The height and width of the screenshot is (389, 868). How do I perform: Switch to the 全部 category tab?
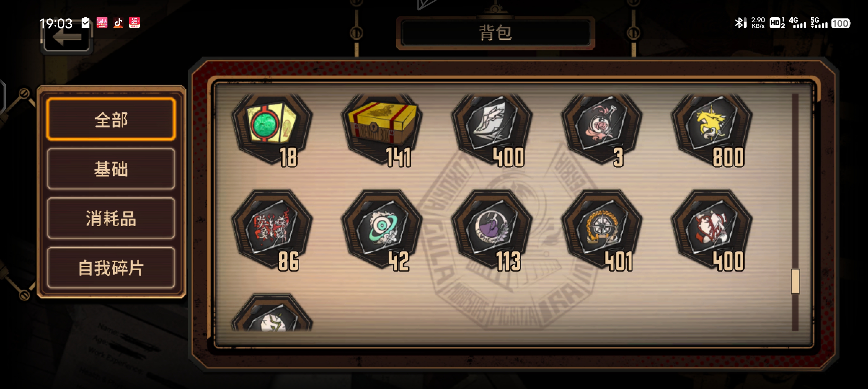tap(111, 119)
